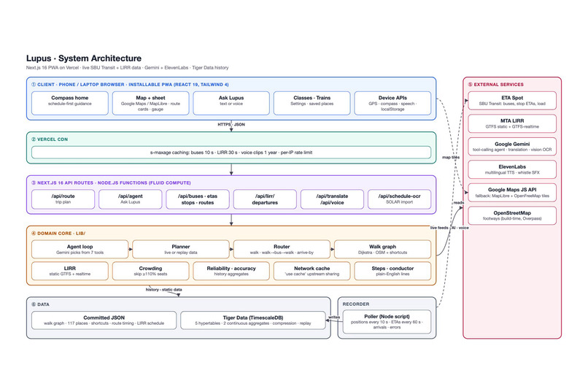Click the Poller (Node script) box
Screen dimensions: 588x392
point(387,321)
